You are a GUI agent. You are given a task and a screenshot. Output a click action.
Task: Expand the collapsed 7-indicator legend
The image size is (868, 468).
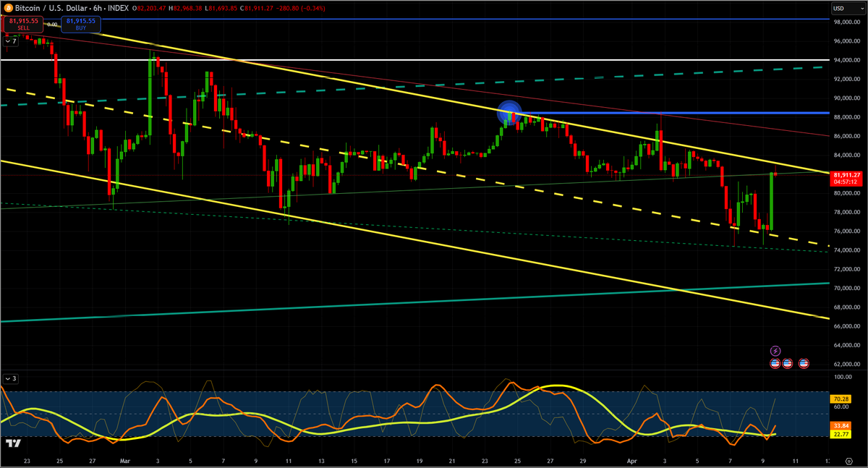click(x=10, y=42)
